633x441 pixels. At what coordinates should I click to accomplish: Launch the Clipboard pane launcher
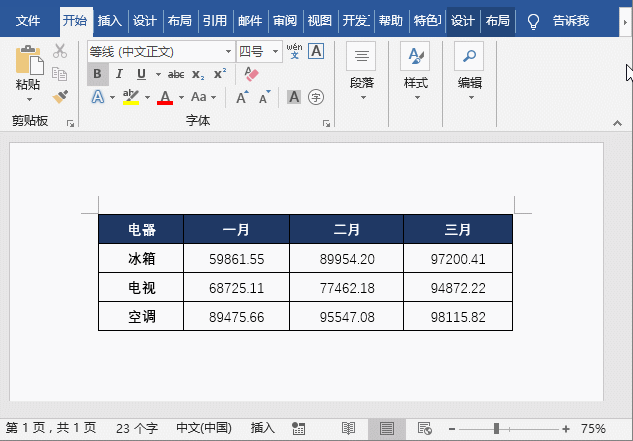click(x=70, y=124)
